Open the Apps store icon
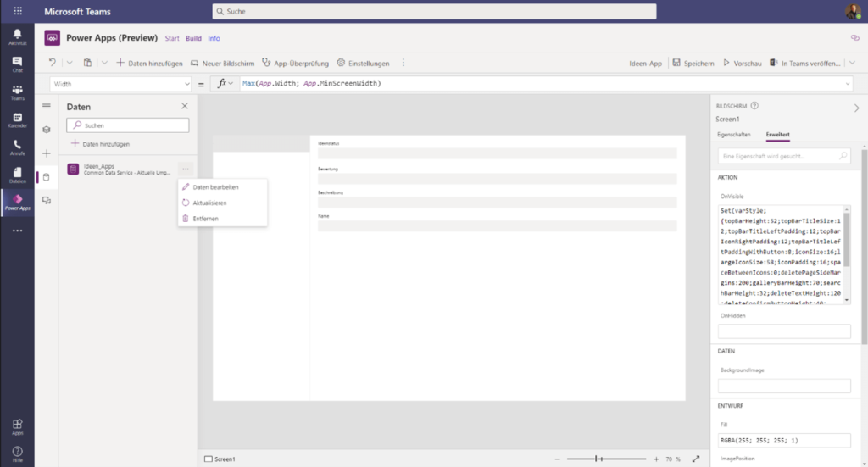This screenshot has width=868, height=467. pyautogui.click(x=17, y=426)
